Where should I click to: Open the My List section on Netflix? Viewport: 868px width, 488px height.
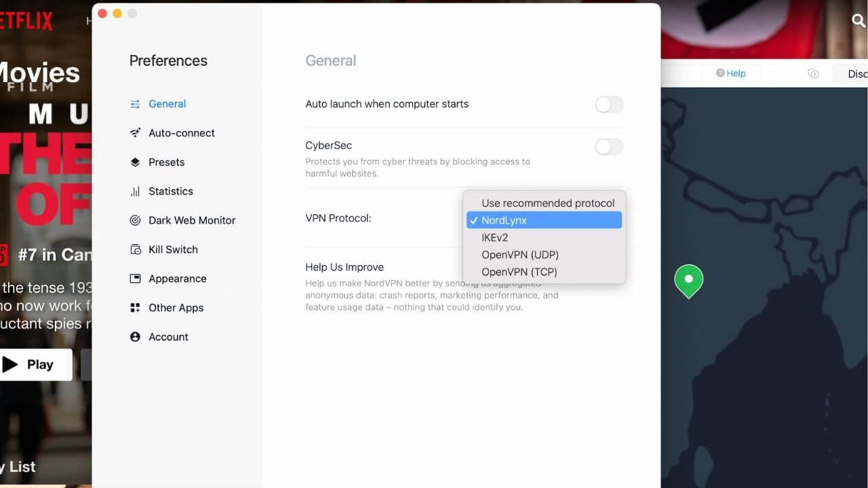point(18,466)
